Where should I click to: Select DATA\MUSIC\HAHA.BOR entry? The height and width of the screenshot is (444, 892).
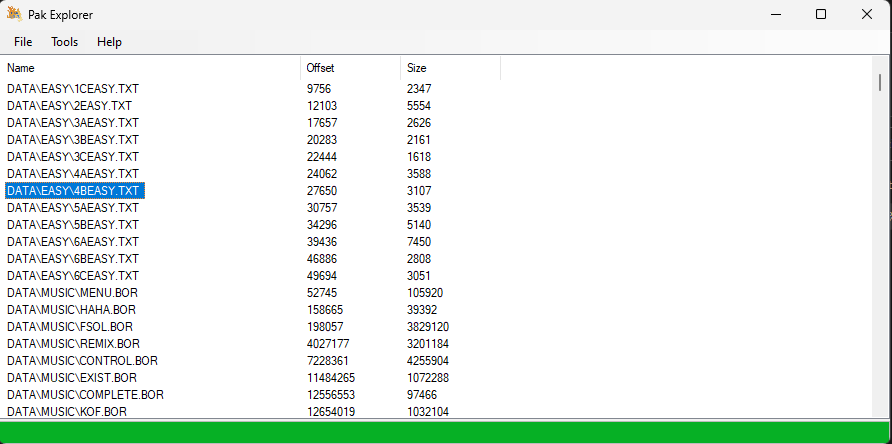pyautogui.click(x=71, y=310)
